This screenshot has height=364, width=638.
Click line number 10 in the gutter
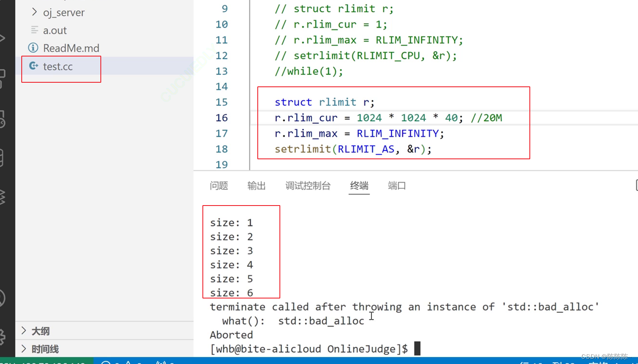[222, 24]
